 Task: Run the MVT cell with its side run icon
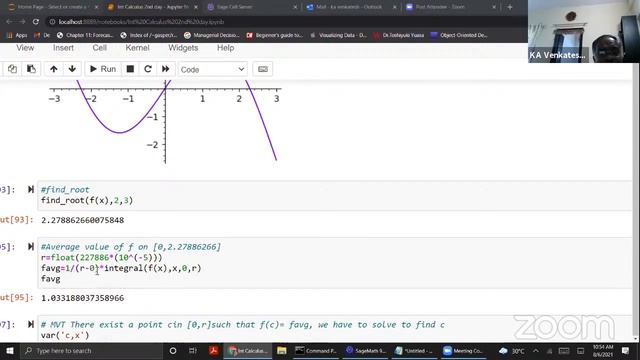click(31, 324)
